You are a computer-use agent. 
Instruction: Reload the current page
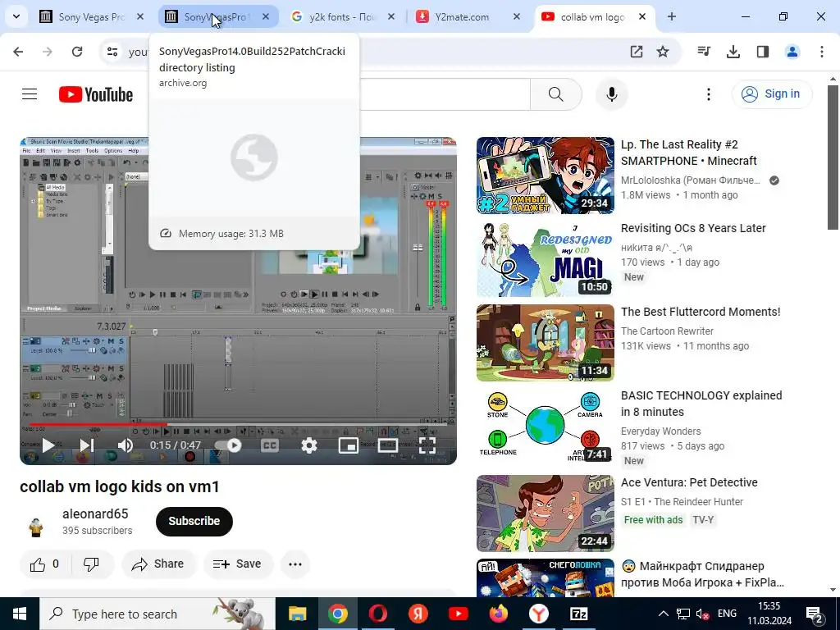(77, 52)
